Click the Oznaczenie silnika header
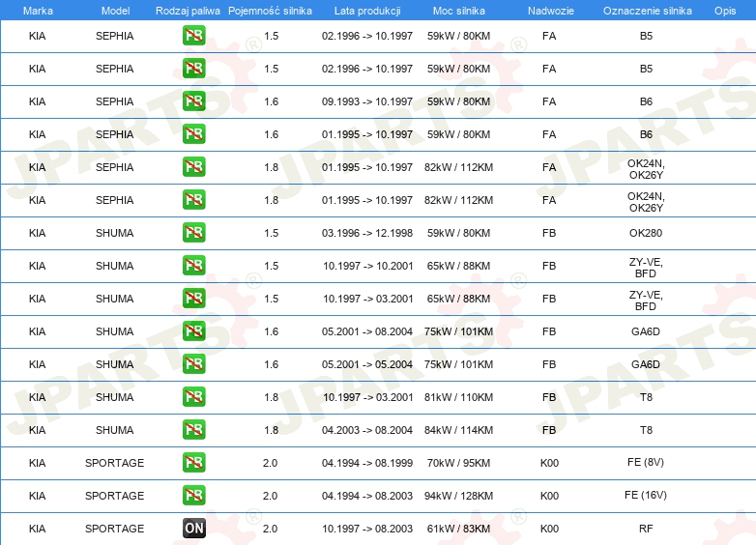The image size is (756, 545). pos(647,11)
